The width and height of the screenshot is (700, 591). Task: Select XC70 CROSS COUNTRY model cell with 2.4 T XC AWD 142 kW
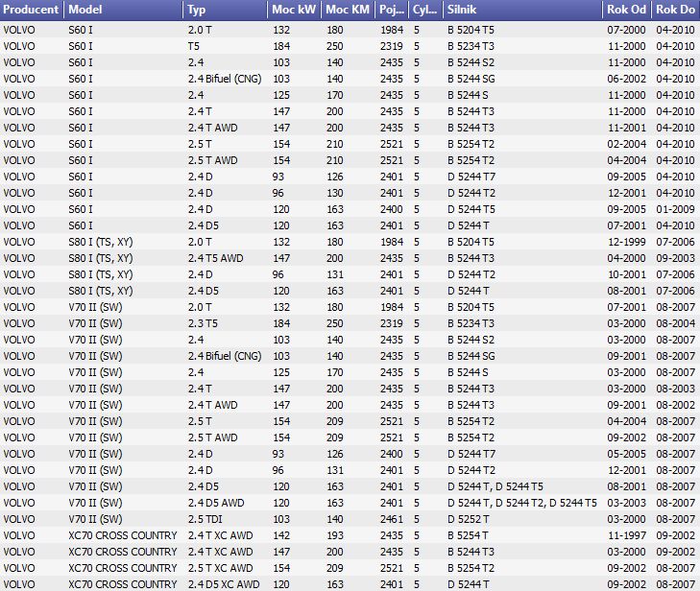coord(123,535)
